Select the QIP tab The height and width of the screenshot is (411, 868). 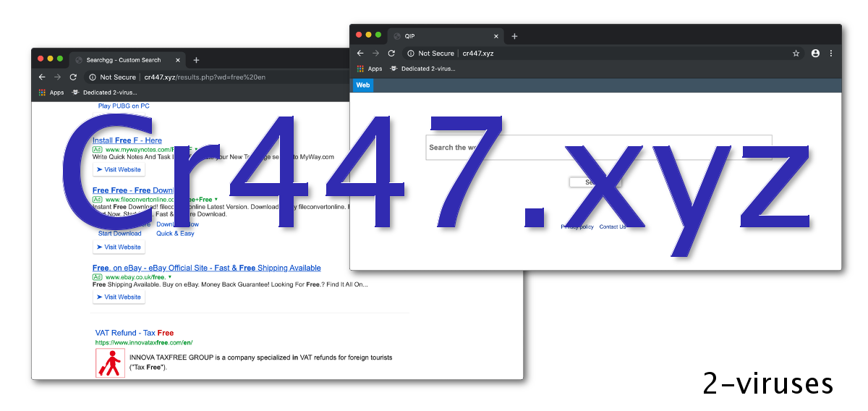446,36
